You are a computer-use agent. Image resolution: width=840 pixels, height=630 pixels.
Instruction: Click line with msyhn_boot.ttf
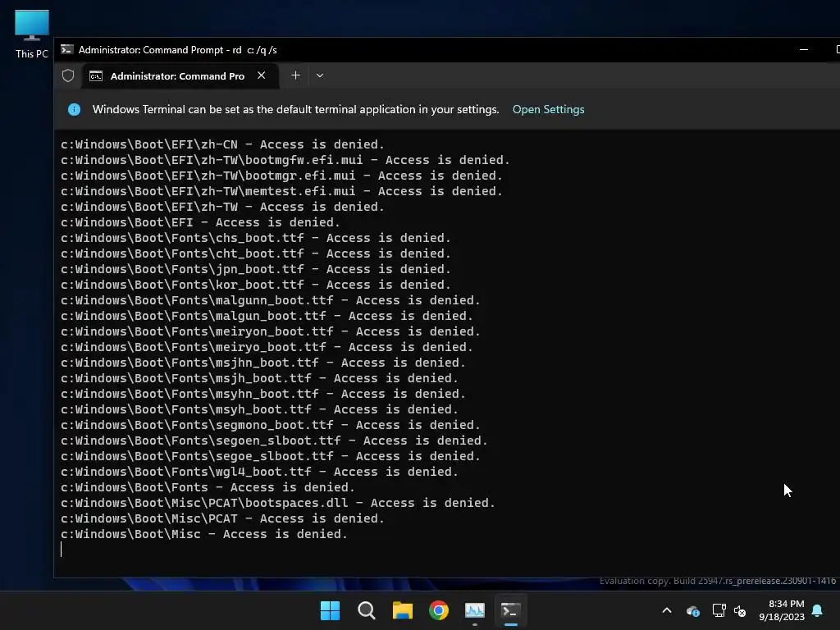pos(263,394)
